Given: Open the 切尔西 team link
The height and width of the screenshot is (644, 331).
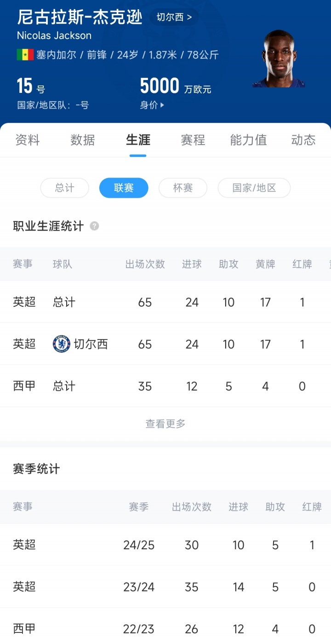Looking at the screenshot, I should tap(174, 17).
